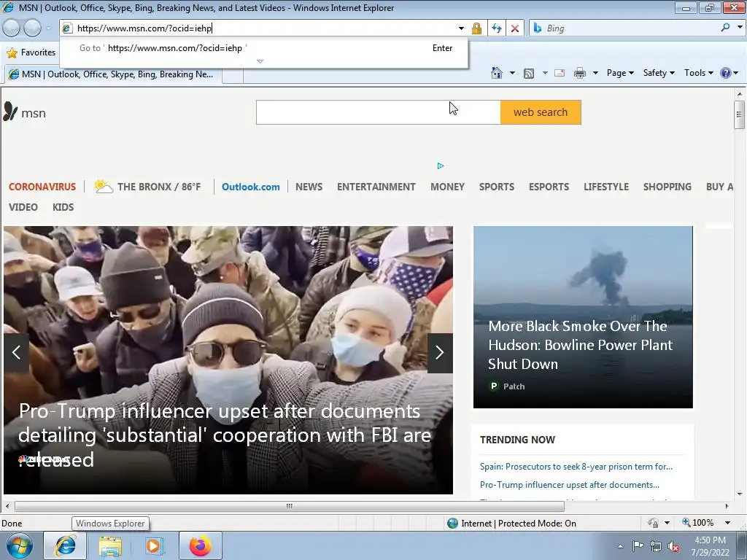
Task: Open the ESPORTS section
Action: pos(549,187)
